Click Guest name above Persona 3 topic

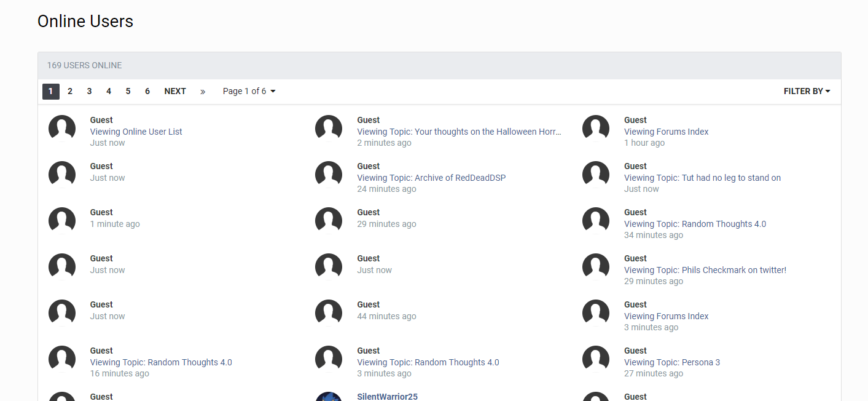coord(636,351)
